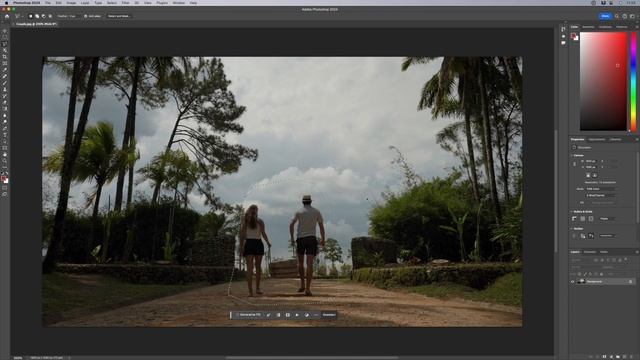Open the color Mode dropdown in Properties
The width and height of the screenshot is (640, 360).
point(601,189)
